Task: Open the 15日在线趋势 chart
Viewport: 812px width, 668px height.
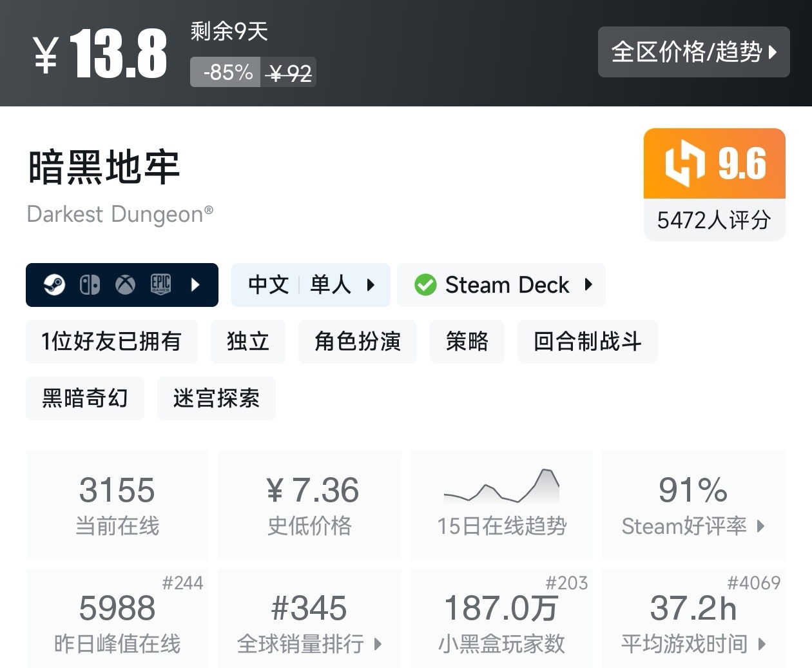Action: (501, 504)
